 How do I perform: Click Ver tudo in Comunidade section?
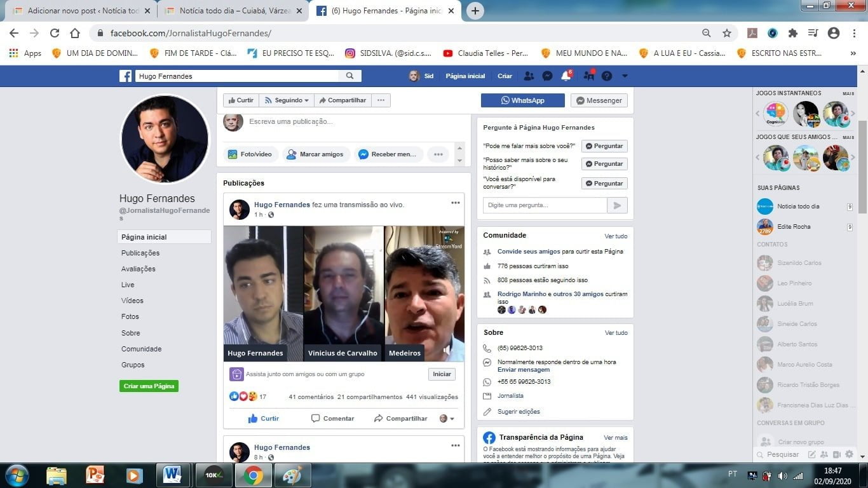616,236
